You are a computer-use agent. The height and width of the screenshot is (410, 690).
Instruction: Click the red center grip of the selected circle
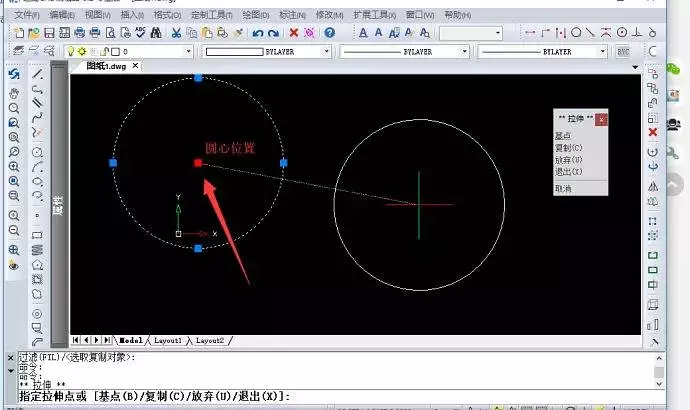pyautogui.click(x=198, y=162)
